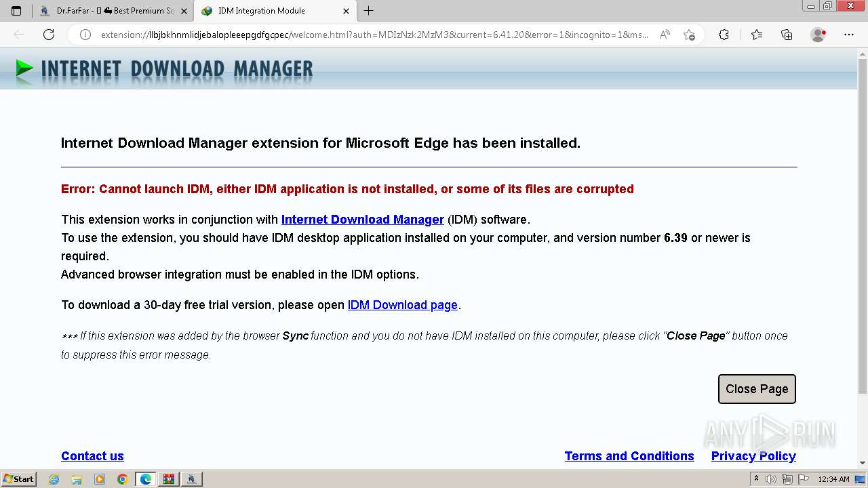
Task: Open the profile avatar icon
Action: (818, 35)
